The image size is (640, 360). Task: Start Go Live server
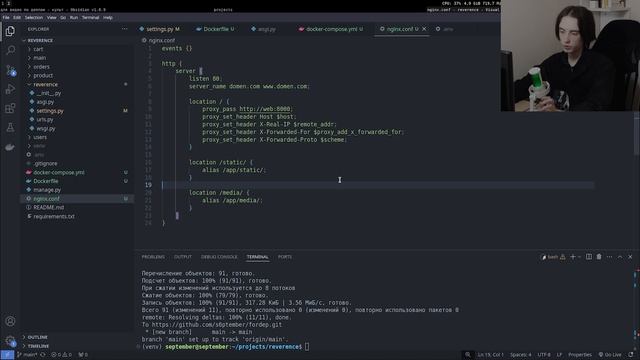[609, 355]
